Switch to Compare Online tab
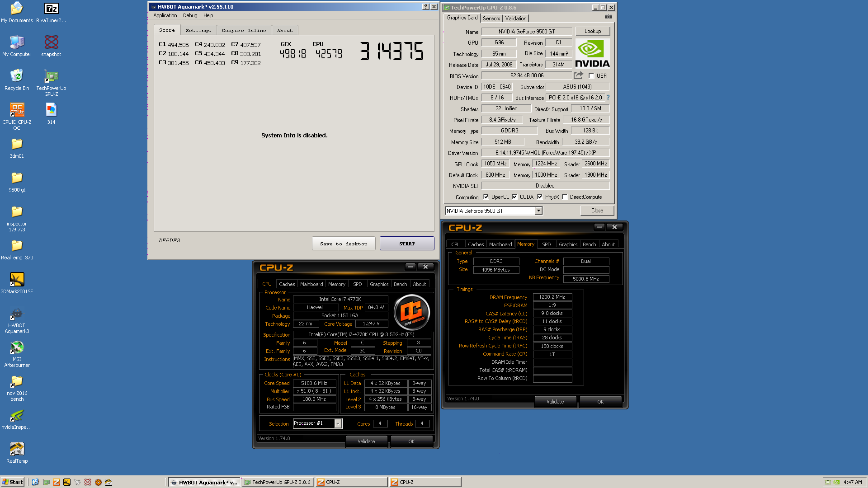 tap(244, 30)
